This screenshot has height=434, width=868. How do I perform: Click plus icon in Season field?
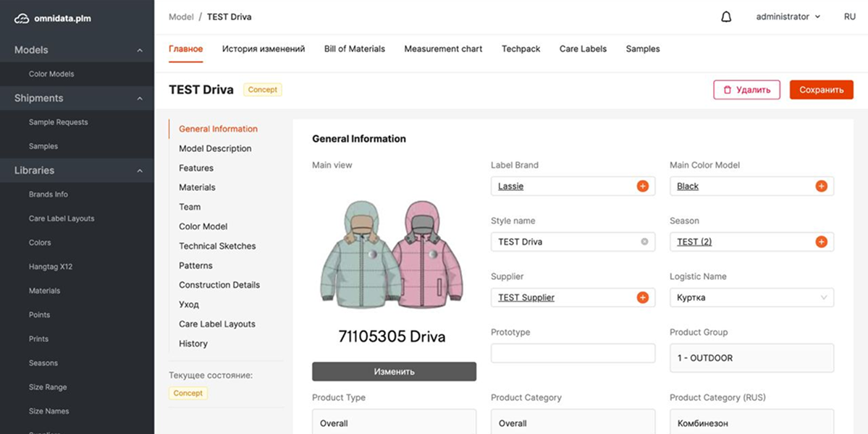click(821, 242)
